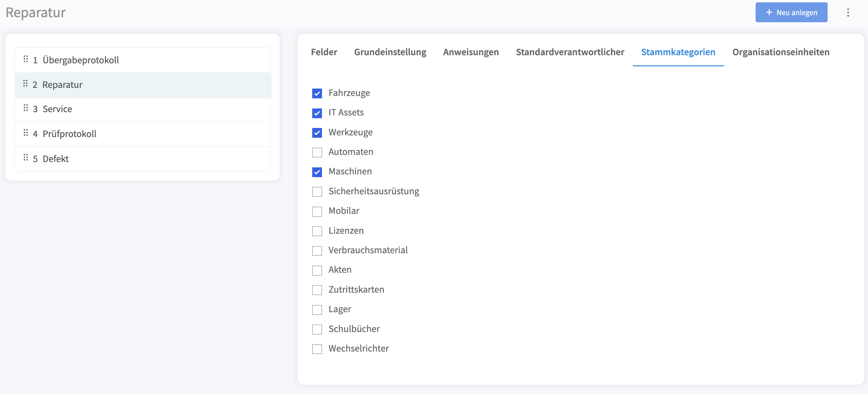Click drag handle icon beside Prüfprotokoll
The width and height of the screenshot is (868, 394).
pyautogui.click(x=26, y=133)
